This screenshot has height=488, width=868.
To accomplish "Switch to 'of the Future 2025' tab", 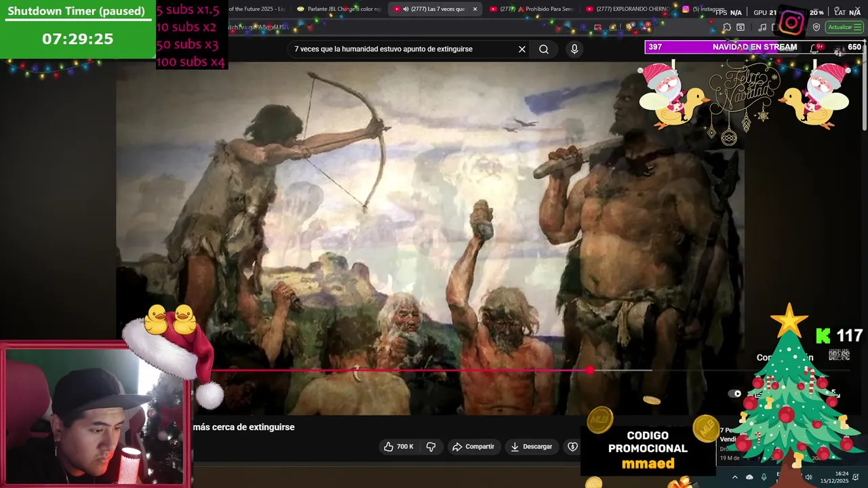I will tap(256, 9).
